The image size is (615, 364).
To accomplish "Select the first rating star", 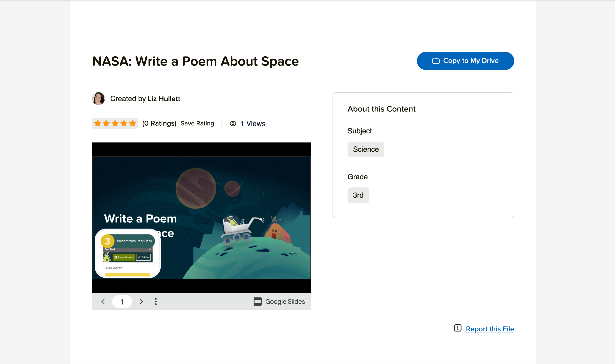I will 98,123.
